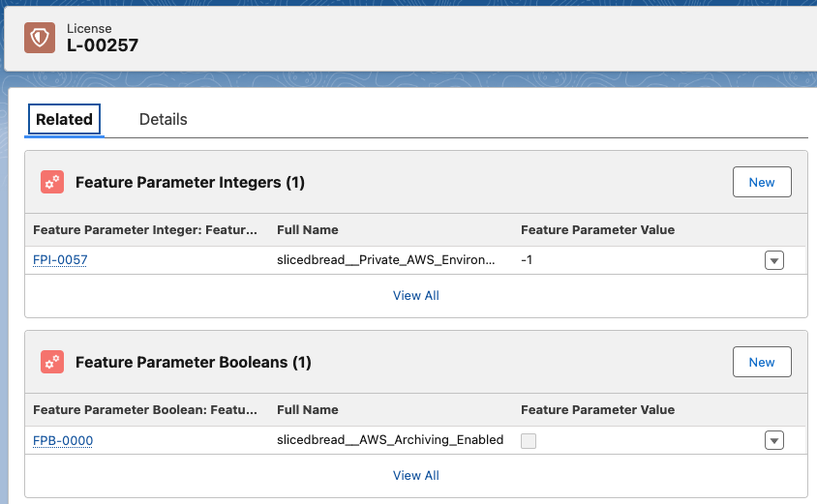Click Full Name column header in Integers table
The width and height of the screenshot is (817, 504).
(308, 230)
